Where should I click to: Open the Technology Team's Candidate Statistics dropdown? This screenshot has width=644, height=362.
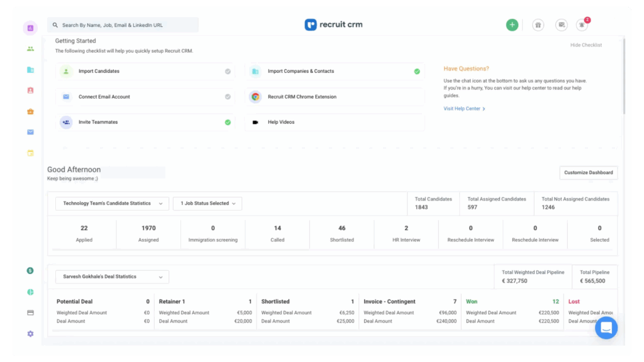click(x=111, y=203)
